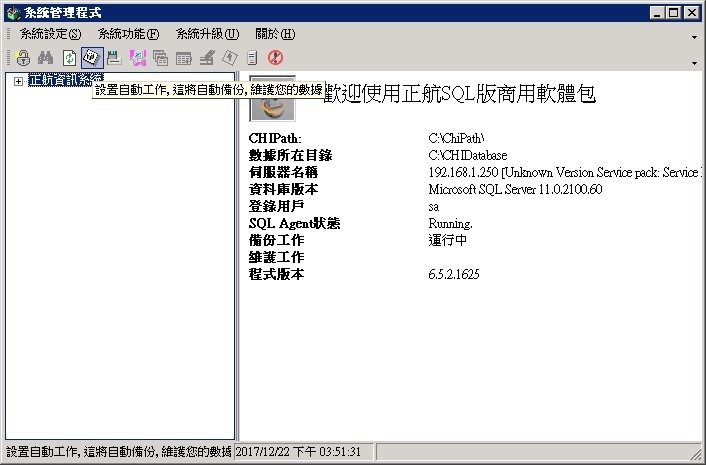Click the 歡迎使用正航SQL版商用軟體包 heading
706x465 pixels.
[x=460, y=94]
